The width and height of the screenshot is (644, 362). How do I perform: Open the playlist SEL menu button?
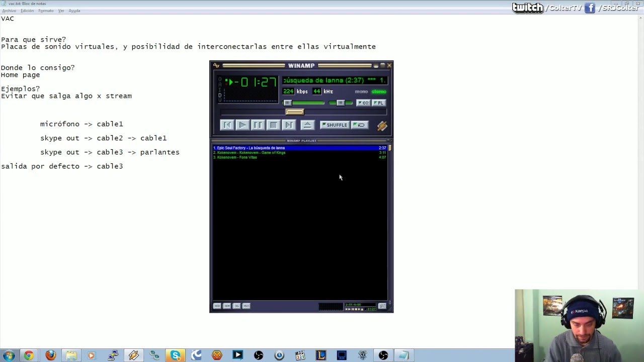(236, 306)
